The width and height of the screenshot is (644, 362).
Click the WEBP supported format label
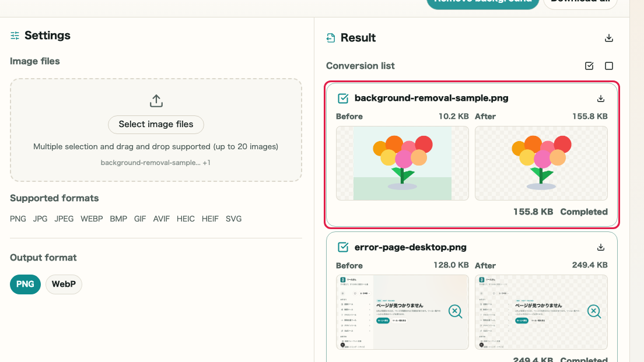click(x=92, y=219)
